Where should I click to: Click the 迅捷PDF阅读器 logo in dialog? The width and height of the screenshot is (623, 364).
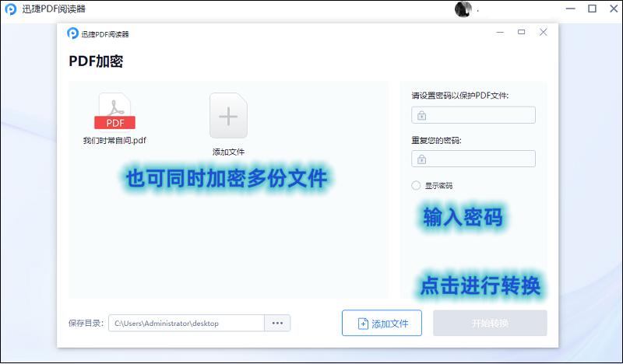[x=72, y=33]
